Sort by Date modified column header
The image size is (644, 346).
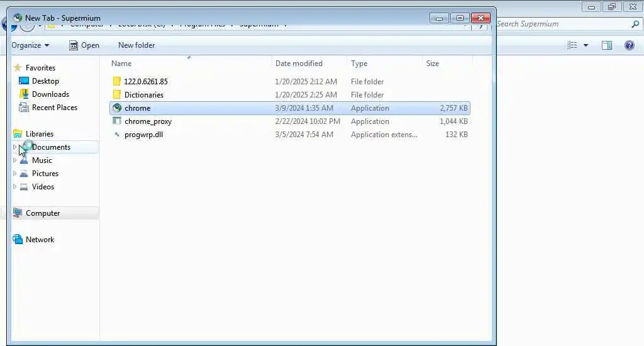(299, 64)
